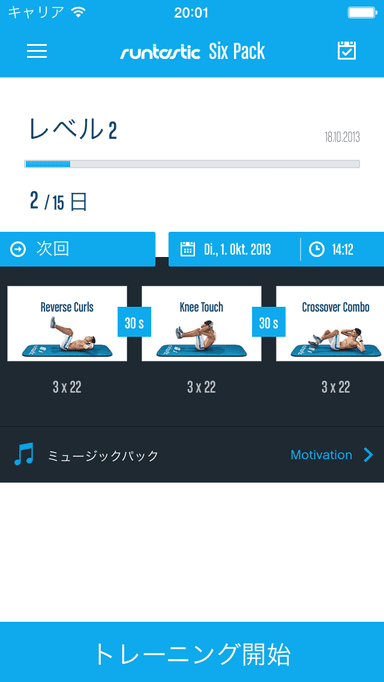The image size is (384, 682).
Task: Select the 次回 next workout tab
Action: [x=77, y=249]
